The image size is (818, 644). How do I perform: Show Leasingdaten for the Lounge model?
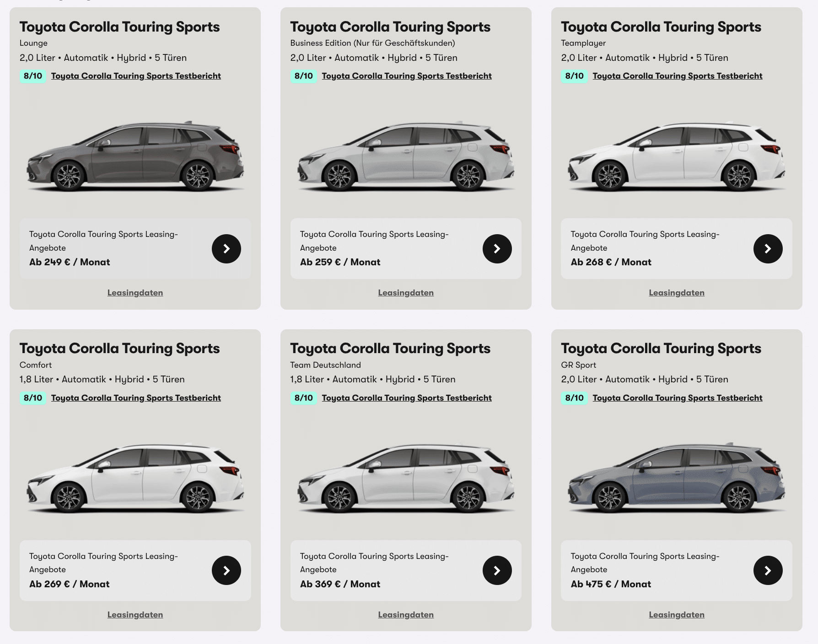135,293
